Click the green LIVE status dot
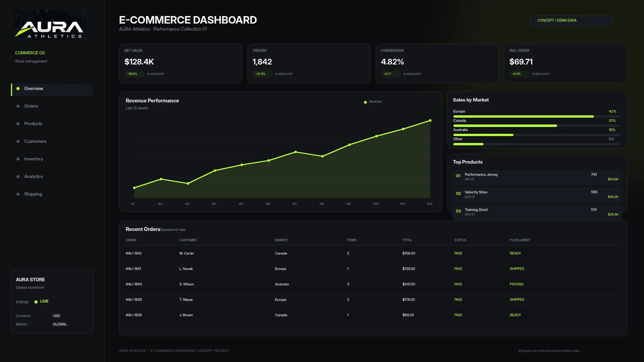This screenshot has width=644, height=362. pos(36,302)
